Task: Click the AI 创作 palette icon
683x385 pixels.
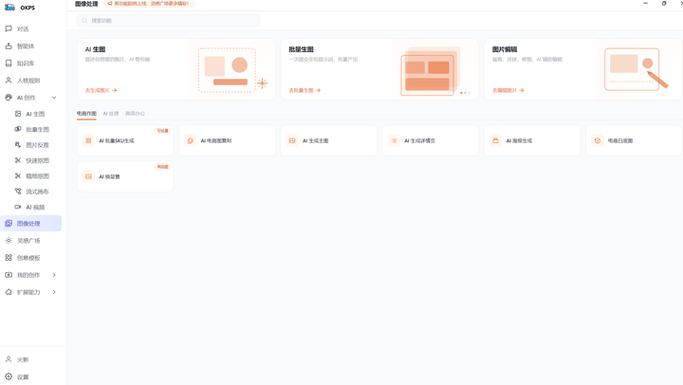Action: (8, 98)
